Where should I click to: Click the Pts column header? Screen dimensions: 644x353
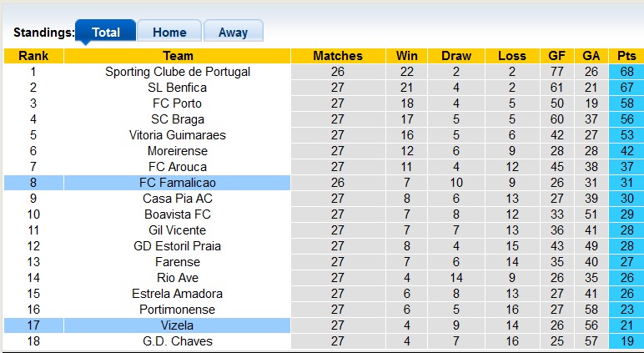(x=626, y=56)
